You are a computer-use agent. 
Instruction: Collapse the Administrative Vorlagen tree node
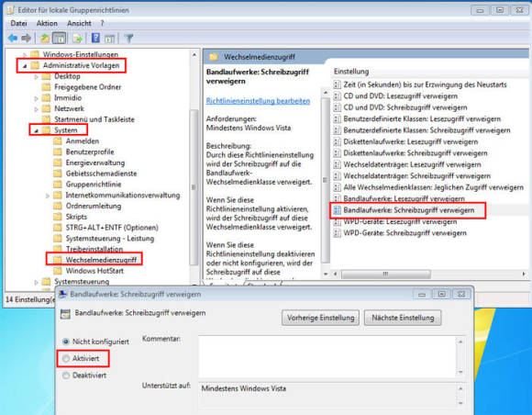pos(25,66)
